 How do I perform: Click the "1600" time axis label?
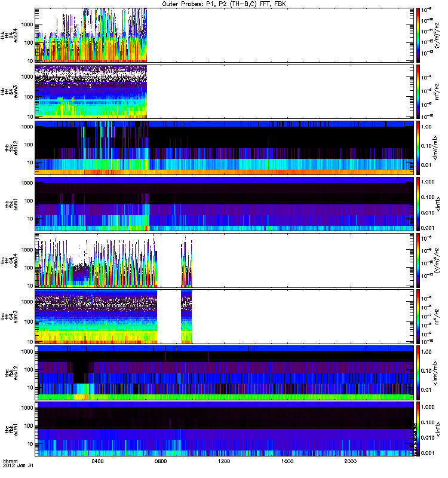[x=287, y=461]
